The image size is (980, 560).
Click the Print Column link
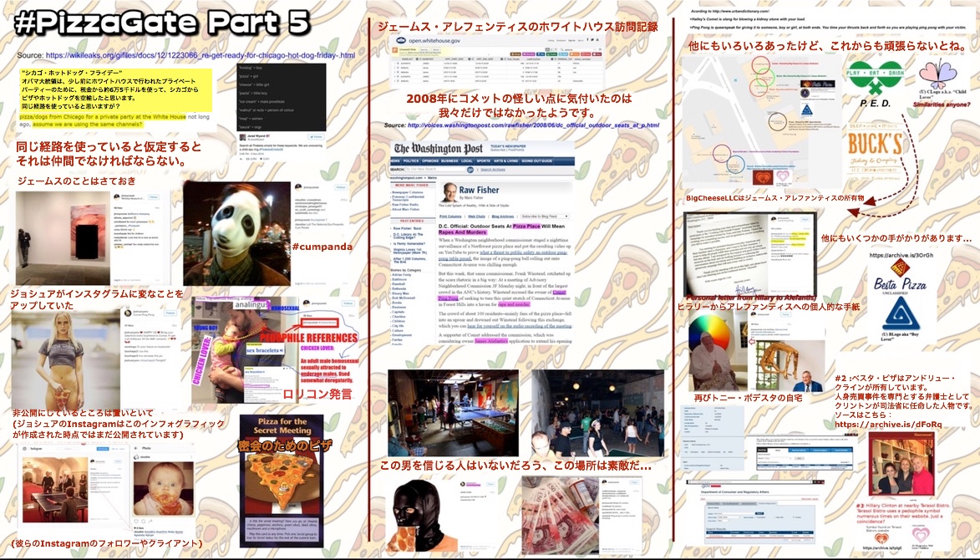pyautogui.click(x=450, y=216)
